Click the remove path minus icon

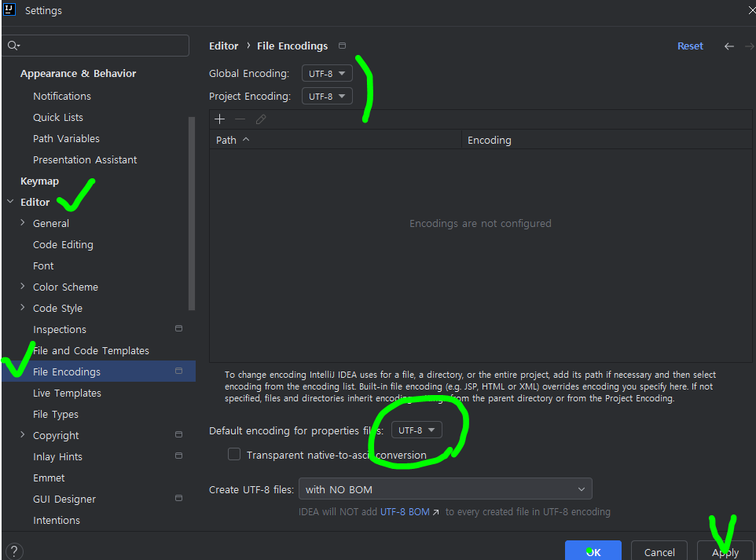pos(240,119)
